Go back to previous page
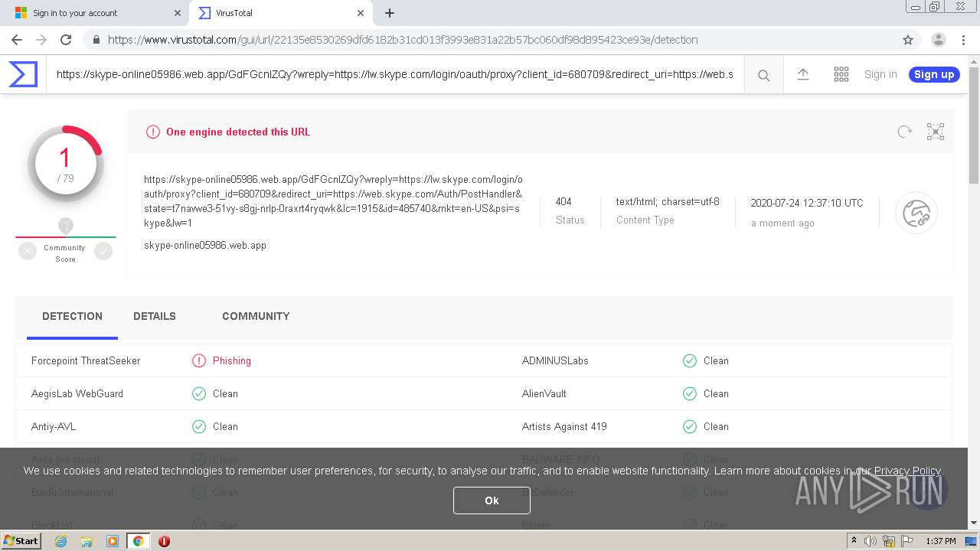Viewport: 980px width, 551px height. click(x=17, y=40)
